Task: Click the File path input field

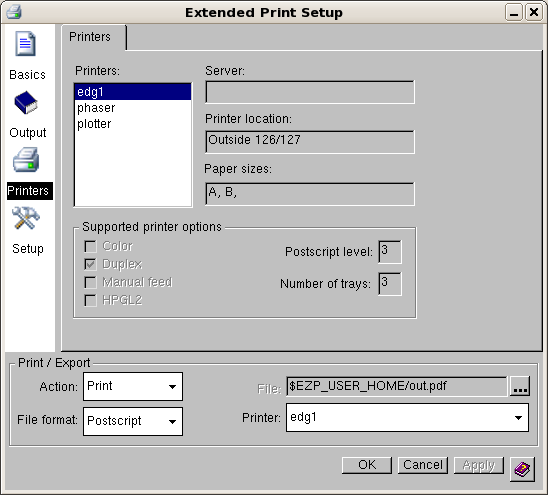Action: tap(396, 386)
